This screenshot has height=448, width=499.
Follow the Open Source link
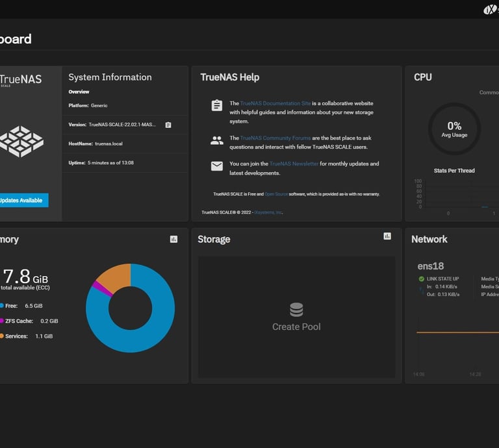[276, 194]
